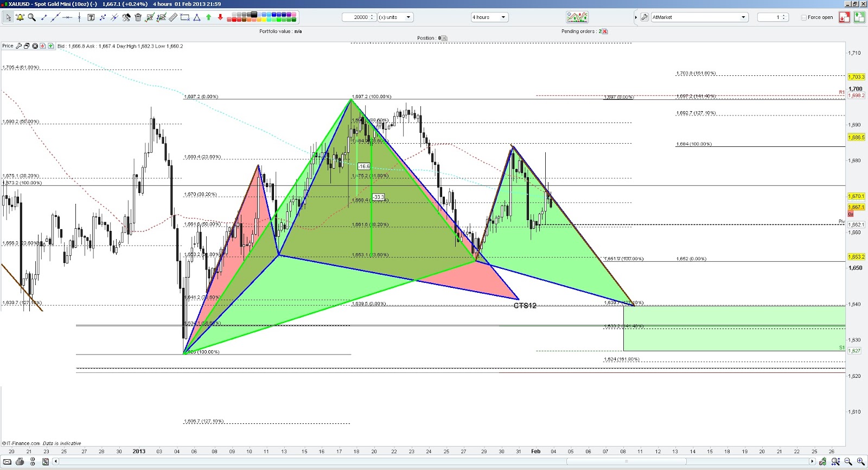The height and width of the screenshot is (470, 868).
Task: Remove the Price panel with X icon
Action: [x=35, y=46]
